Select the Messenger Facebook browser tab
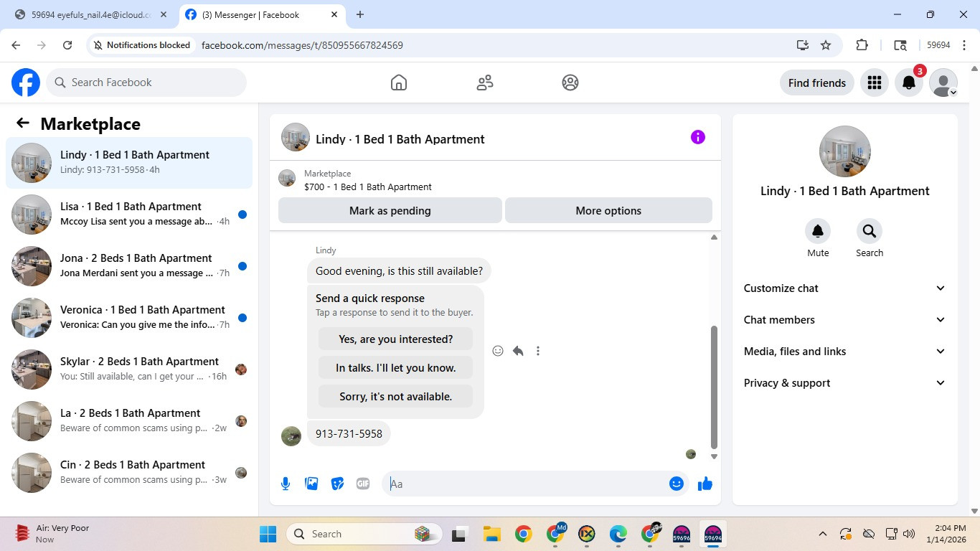The height and width of the screenshot is (551, 980). (262, 14)
